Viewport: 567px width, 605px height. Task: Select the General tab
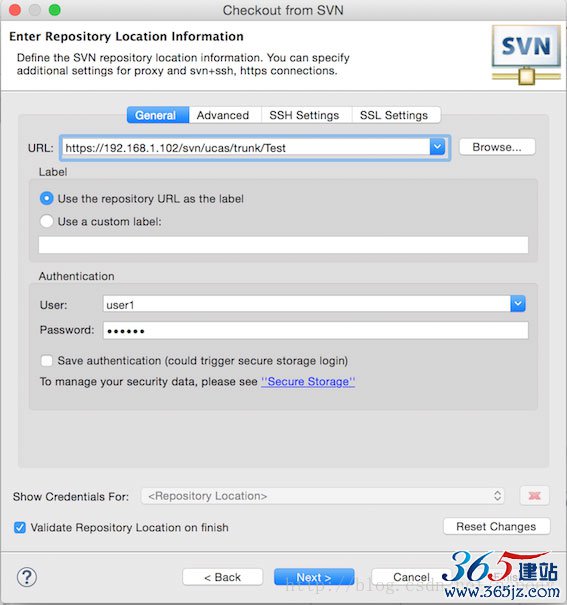point(158,115)
